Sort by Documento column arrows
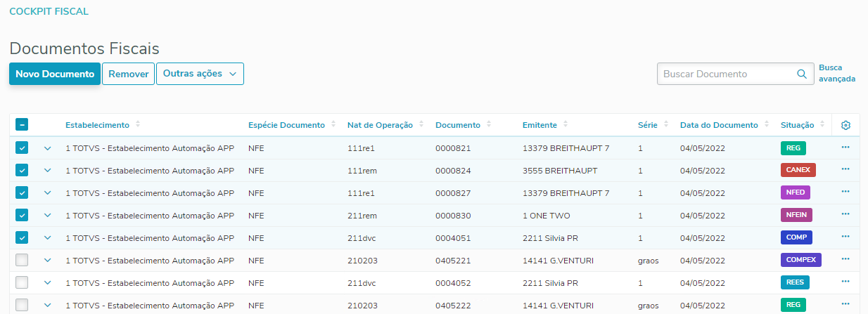Viewport: 868px width, 314px height. [x=489, y=125]
